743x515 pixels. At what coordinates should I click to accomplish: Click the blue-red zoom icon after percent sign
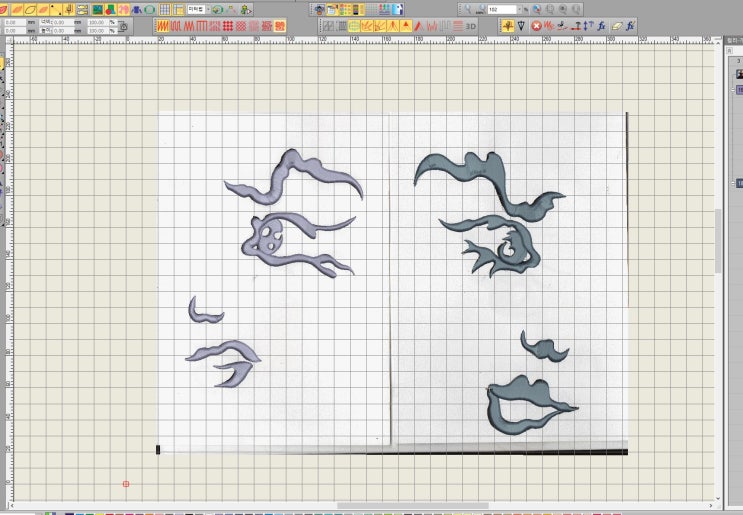tap(536, 9)
